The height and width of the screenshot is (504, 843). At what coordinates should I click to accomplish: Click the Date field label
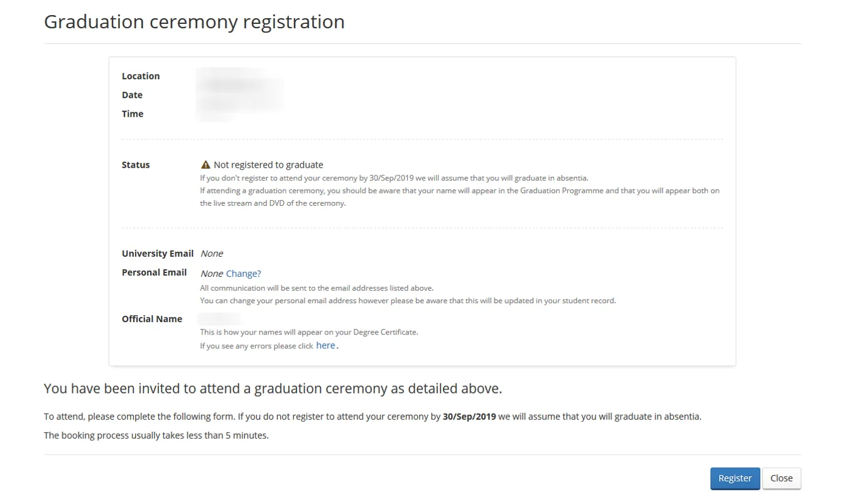pos(132,95)
